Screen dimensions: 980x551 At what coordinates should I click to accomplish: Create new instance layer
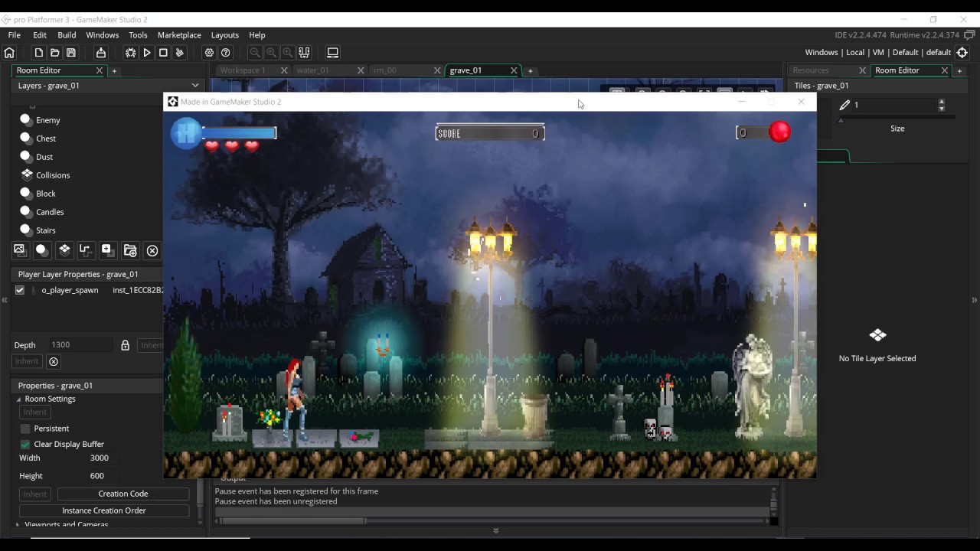pyautogui.click(x=42, y=249)
